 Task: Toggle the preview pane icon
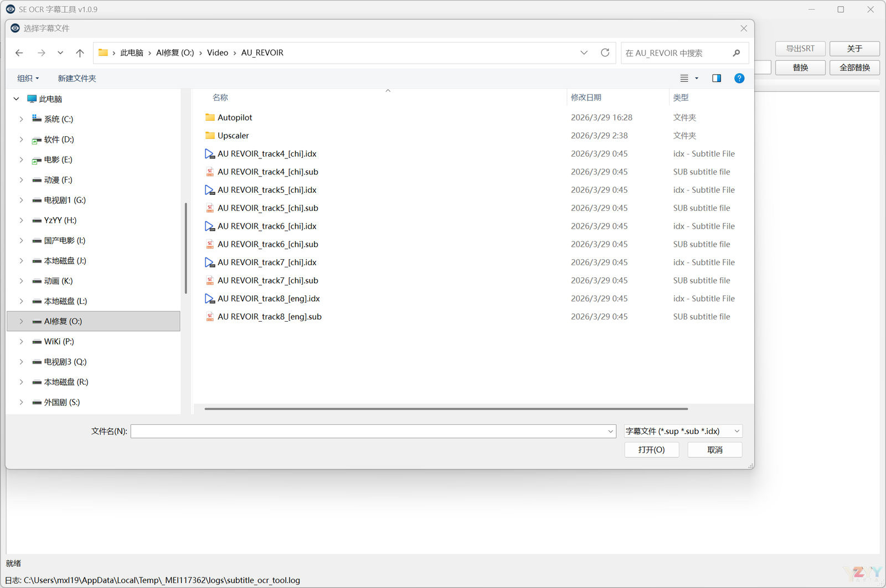[717, 78]
